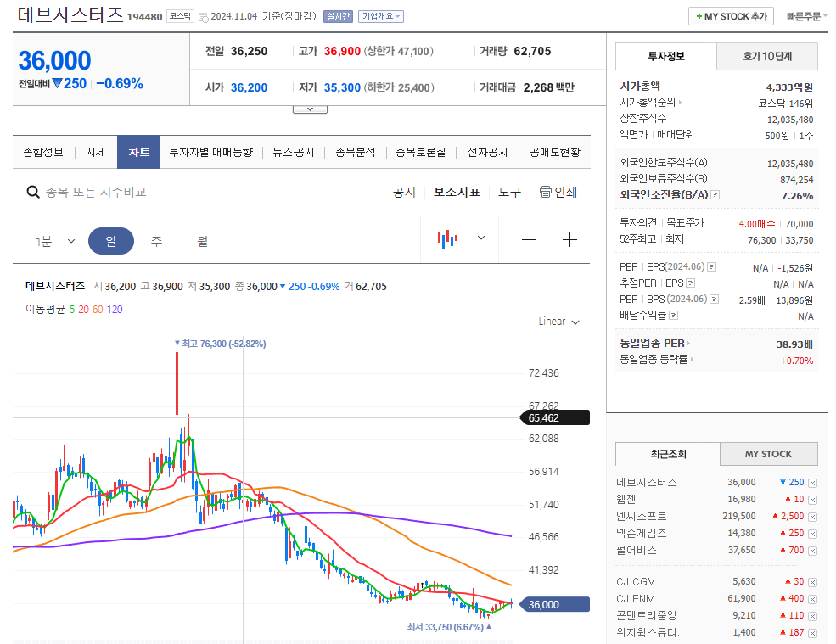This screenshot has width=836, height=644.
Task: Click the 65,462 crosshair price label
Action: (554, 418)
